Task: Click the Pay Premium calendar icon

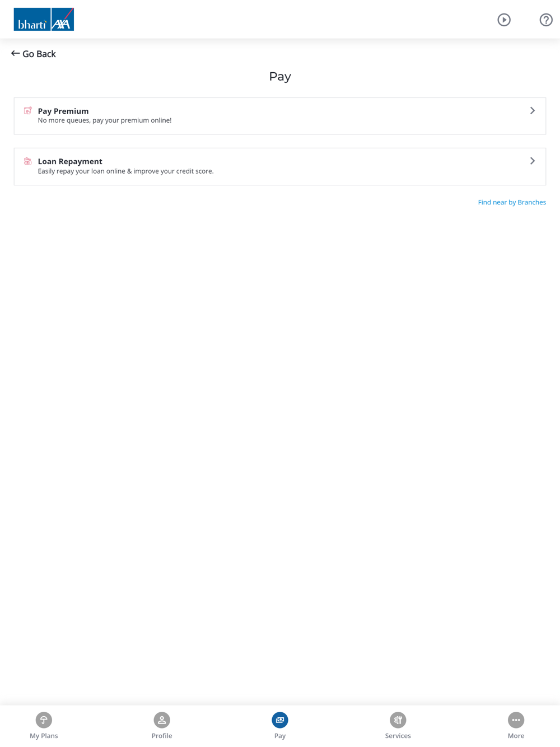Action: click(x=27, y=111)
